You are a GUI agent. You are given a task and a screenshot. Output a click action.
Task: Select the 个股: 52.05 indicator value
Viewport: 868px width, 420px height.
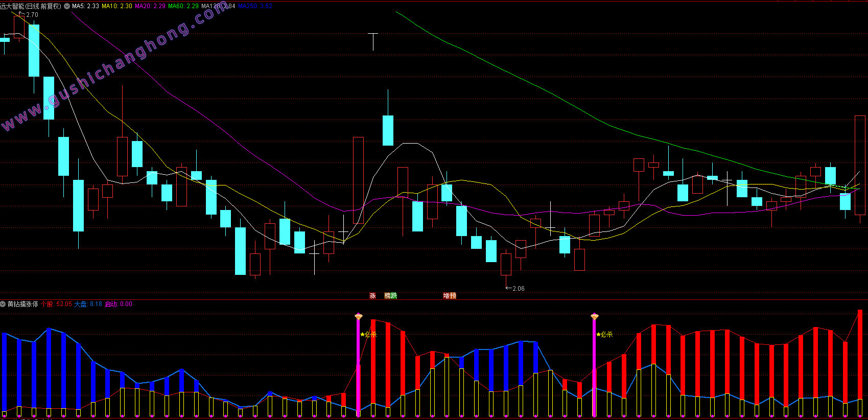point(56,304)
